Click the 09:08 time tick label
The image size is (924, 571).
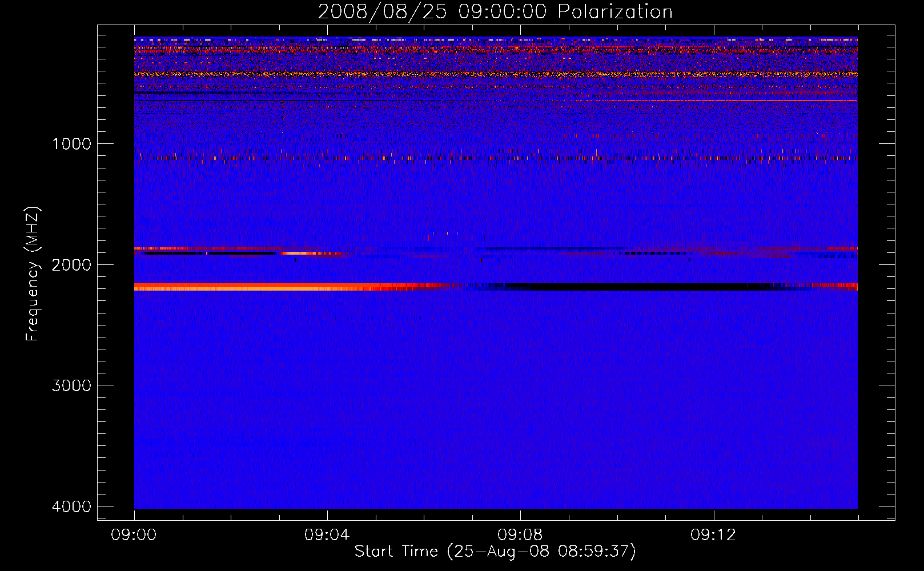[x=520, y=535]
